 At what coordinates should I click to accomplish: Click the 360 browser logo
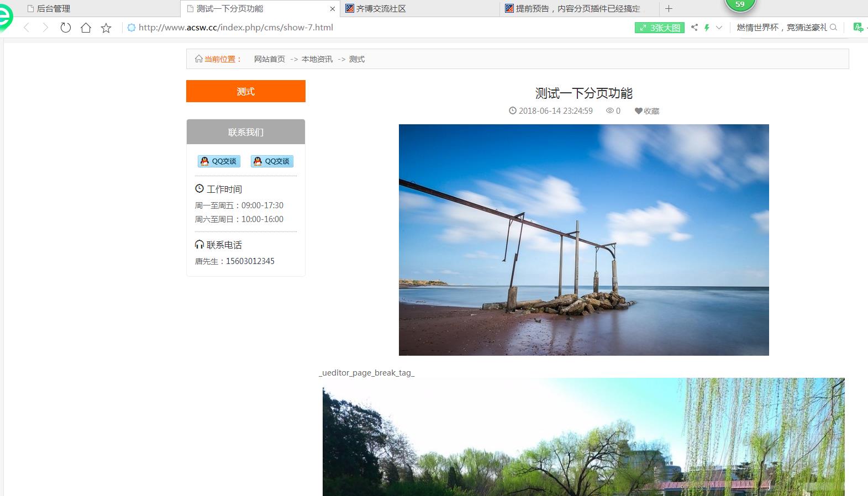click(x=4, y=17)
